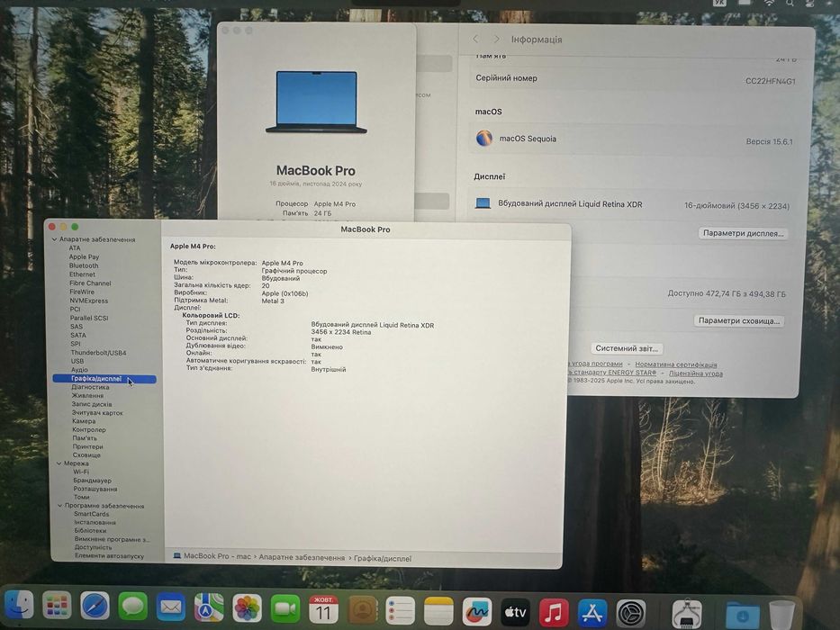This screenshot has height=630, width=840.
Task: Select Thunderbolt/USB4 in the sidebar
Action: [x=98, y=353]
